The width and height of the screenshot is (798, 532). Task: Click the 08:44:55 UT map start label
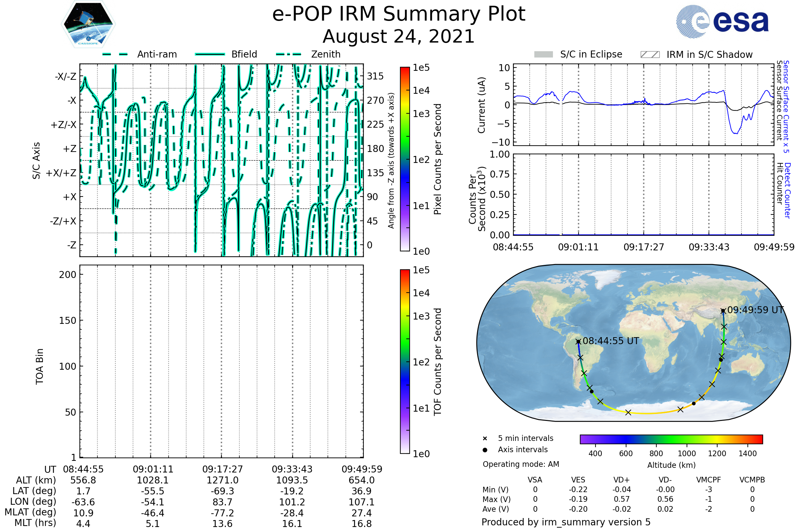click(x=611, y=341)
